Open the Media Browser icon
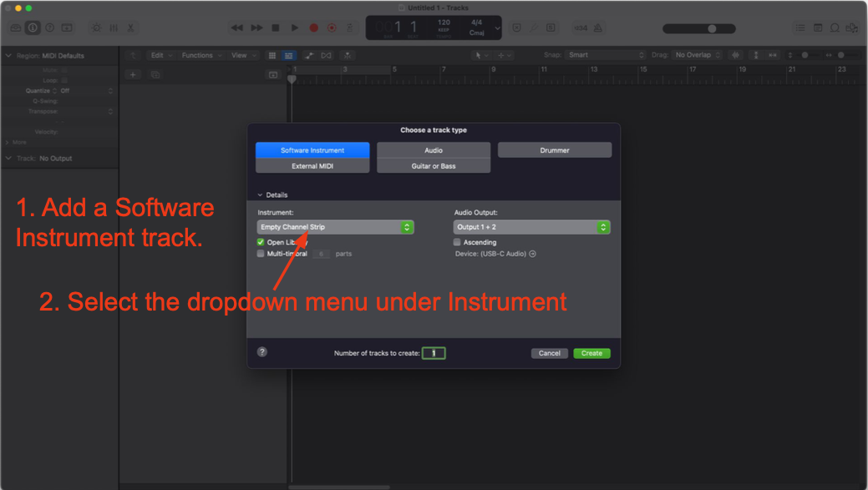868x490 pixels. (x=852, y=28)
